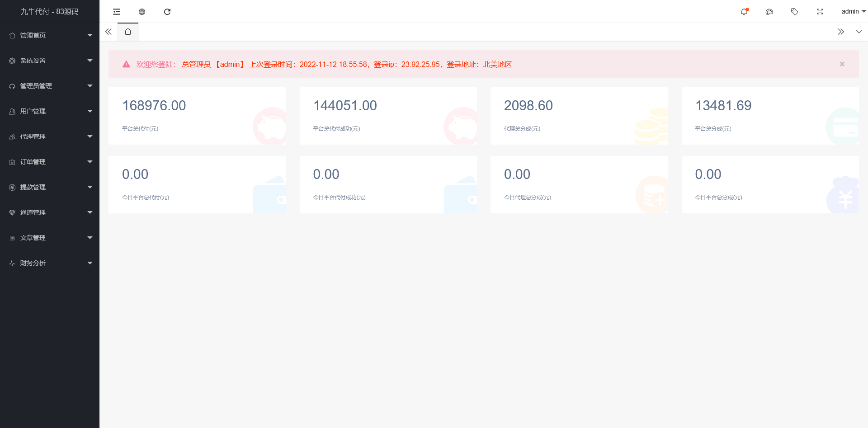Open the theme palette icon
868x428 pixels.
(x=769, y=12)
